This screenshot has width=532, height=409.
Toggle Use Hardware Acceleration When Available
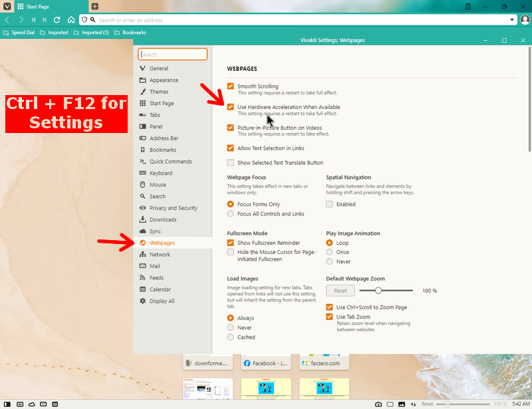pos(230,107)
